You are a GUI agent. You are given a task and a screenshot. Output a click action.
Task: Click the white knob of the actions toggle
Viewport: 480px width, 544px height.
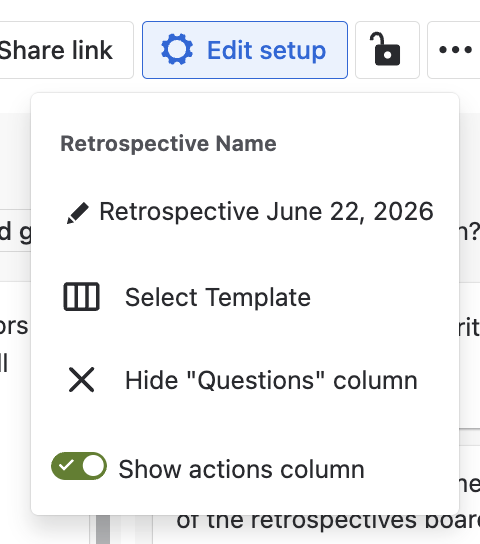(x=93, y=466)
